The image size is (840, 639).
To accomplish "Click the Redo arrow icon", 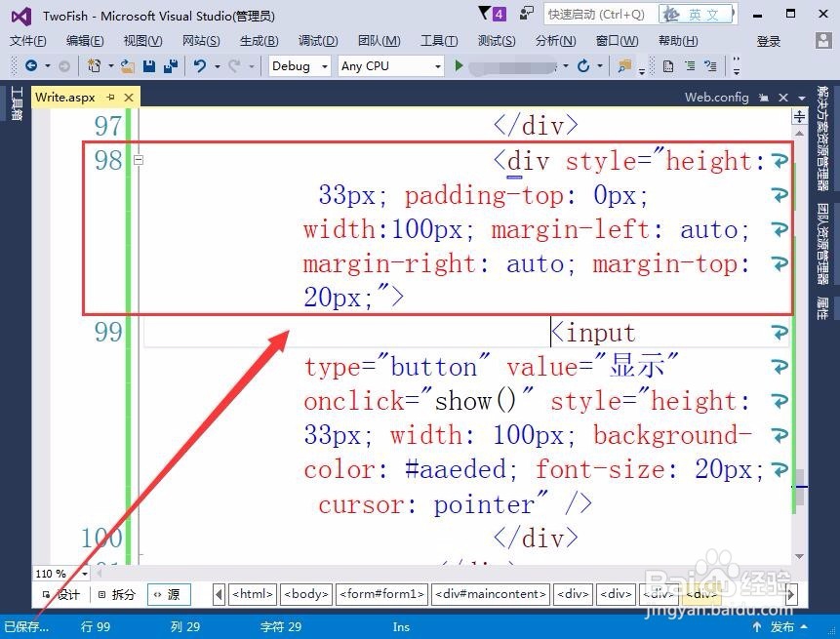I will click(234, 66).
